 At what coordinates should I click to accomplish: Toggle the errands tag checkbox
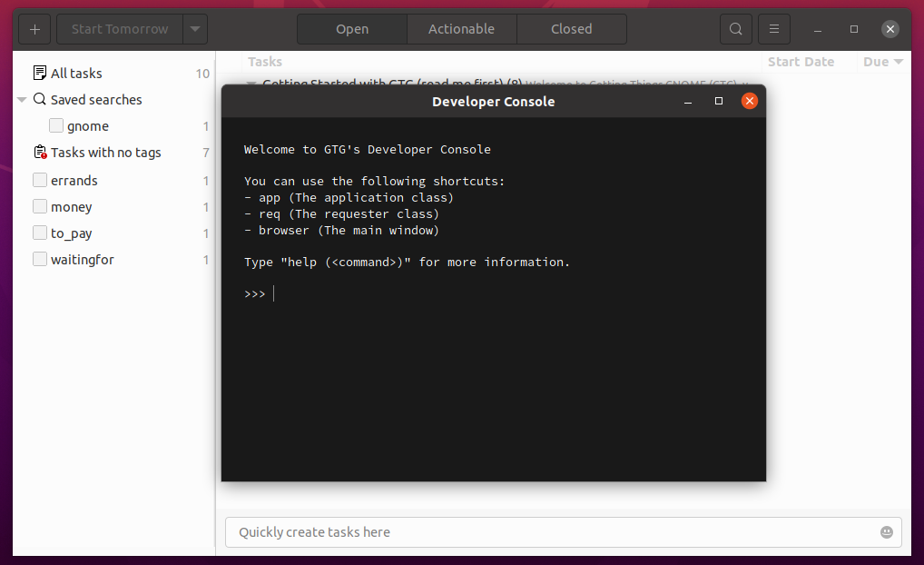click(x=40, y=181)
